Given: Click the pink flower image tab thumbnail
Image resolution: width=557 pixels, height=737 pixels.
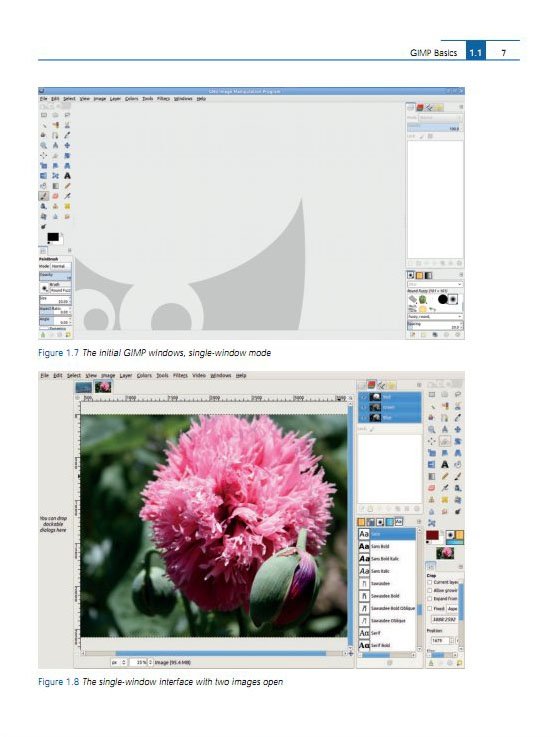Looking at the screenshot, I should [x=103, y=387].
